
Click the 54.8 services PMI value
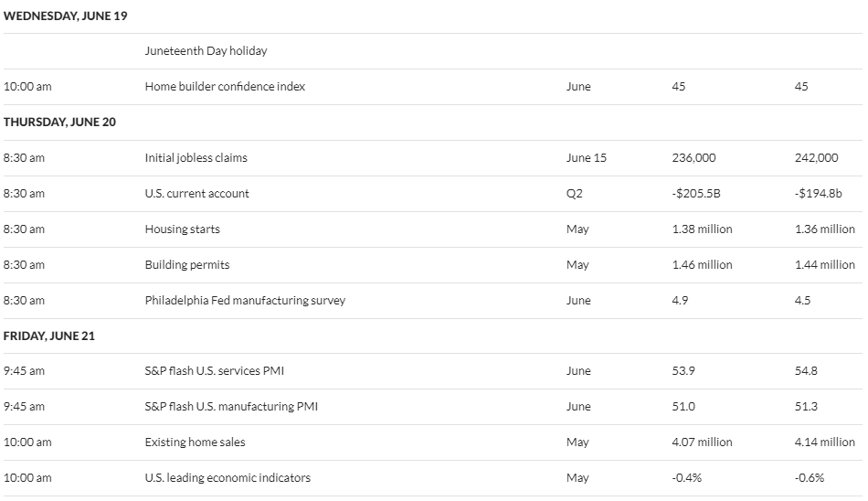pos(806,371)
